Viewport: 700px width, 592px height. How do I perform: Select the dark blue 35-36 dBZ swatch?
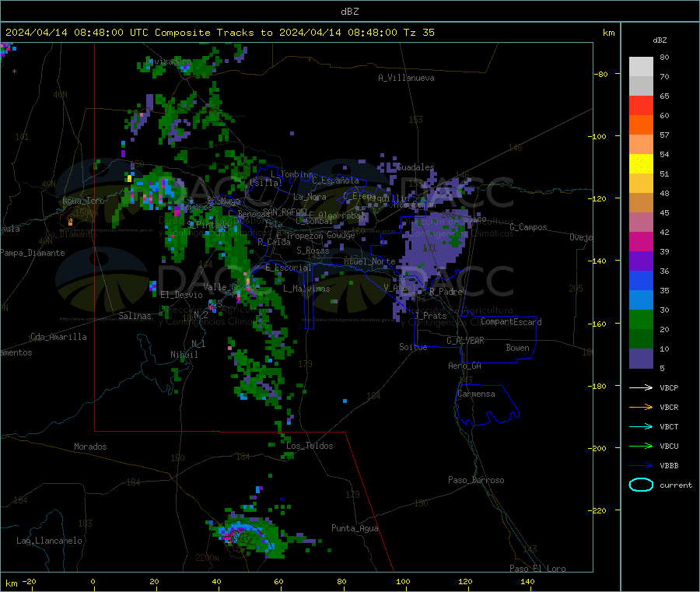point(641,280)
